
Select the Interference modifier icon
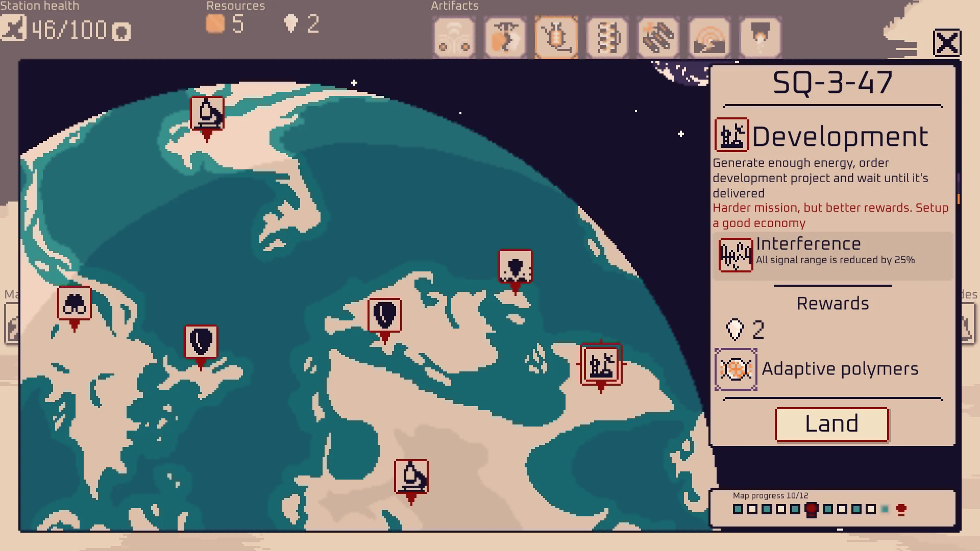tap(735, 254)
